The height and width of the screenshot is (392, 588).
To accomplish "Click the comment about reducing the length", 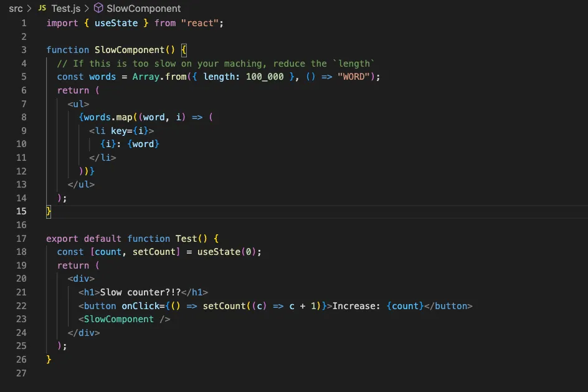I will coord(216,64).
